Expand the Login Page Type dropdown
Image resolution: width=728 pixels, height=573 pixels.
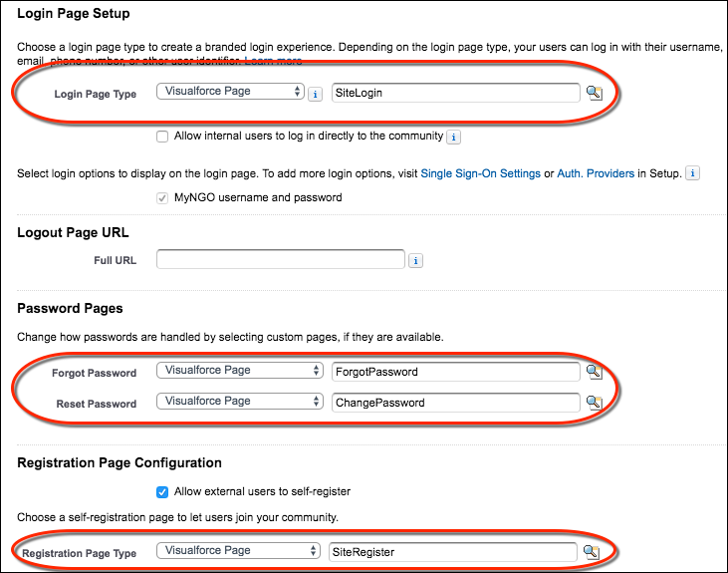click(230, 92)
